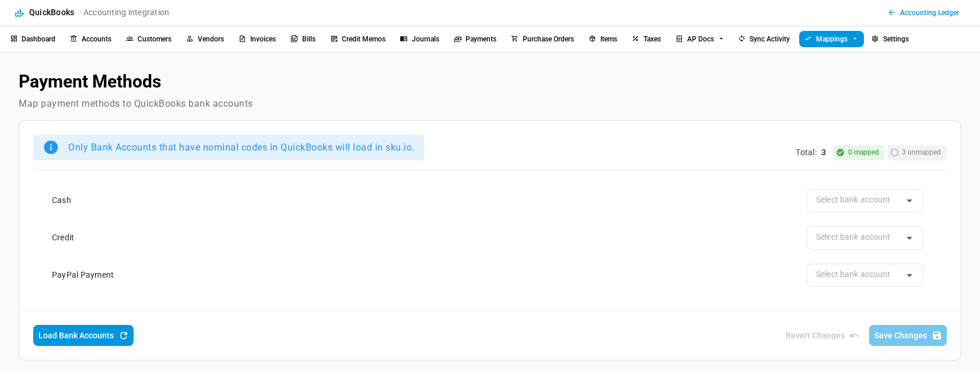Switch to the Journals tab

pos(420,39)
